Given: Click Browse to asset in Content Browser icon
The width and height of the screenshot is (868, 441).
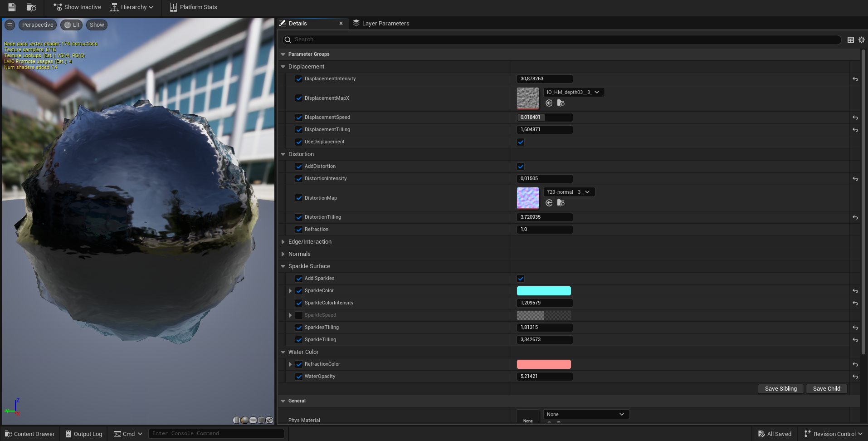Looking at the screenshot, I should click(x=31, y=7).
